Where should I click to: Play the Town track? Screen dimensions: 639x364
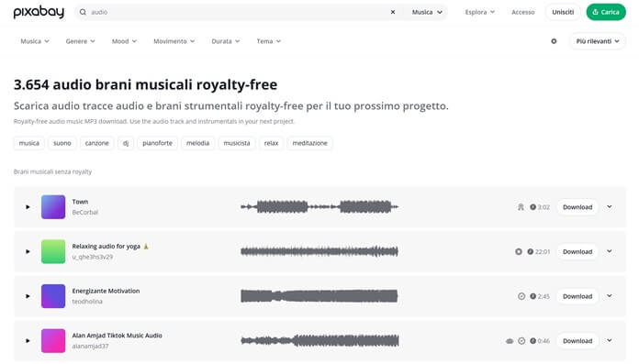coord(28,207)
